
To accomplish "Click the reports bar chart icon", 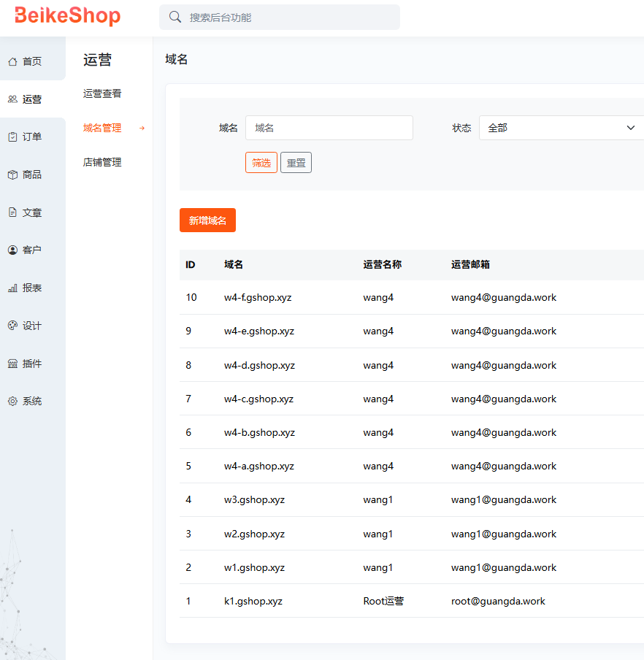I will pos(12,288).
